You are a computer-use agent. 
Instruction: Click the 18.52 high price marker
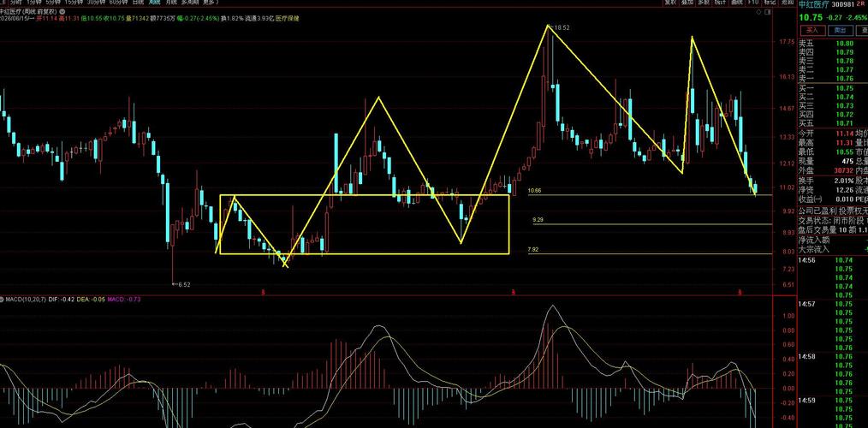click(562, 27)
